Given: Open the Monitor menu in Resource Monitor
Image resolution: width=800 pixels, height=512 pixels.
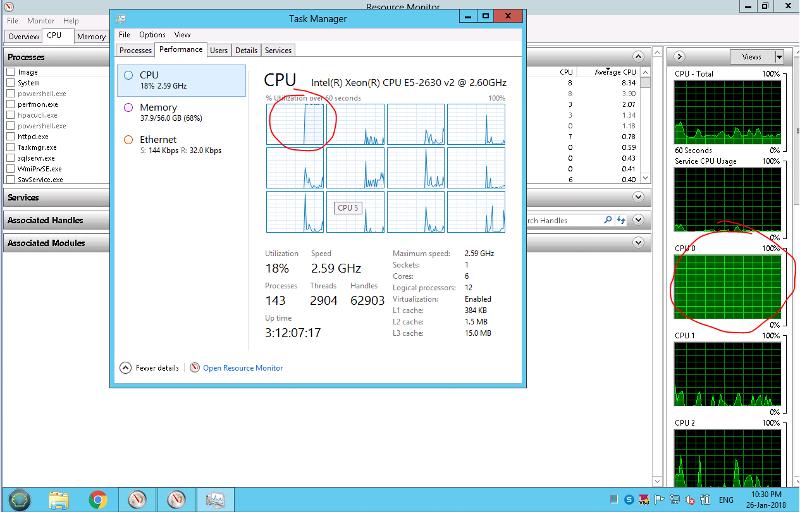Looking at the screenshot, I should pyautogui.click(x=41, y=21).
